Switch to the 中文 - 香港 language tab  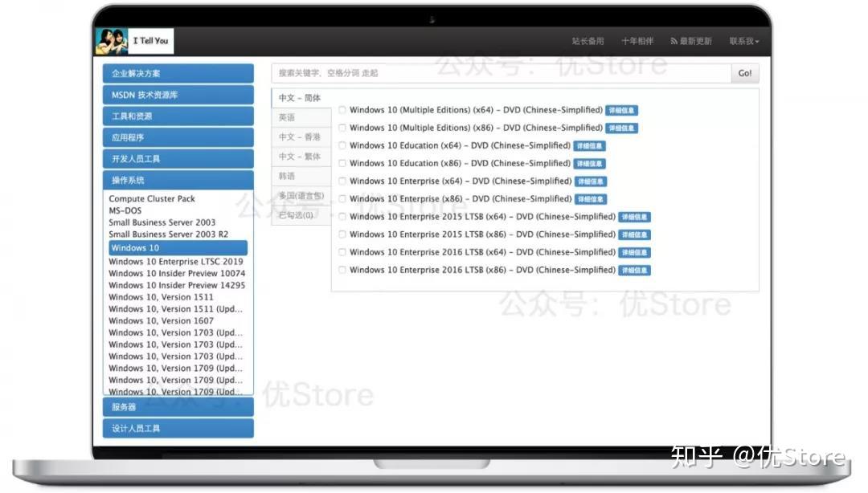[301, 136]
